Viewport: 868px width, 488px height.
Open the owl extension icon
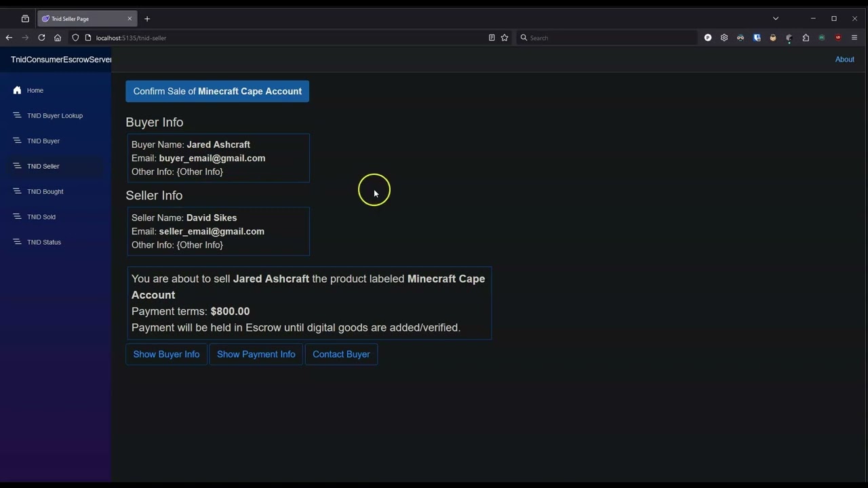(773, 38)
